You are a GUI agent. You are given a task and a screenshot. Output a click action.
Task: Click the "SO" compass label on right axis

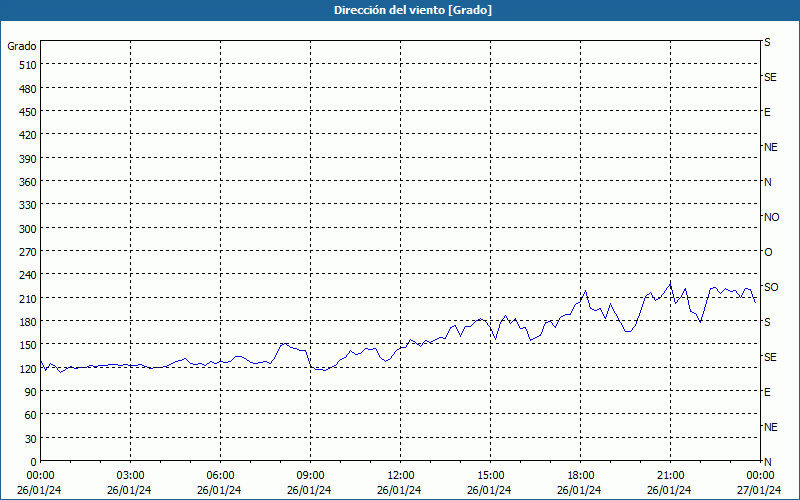pyautogui.click(x=771, y=287)
